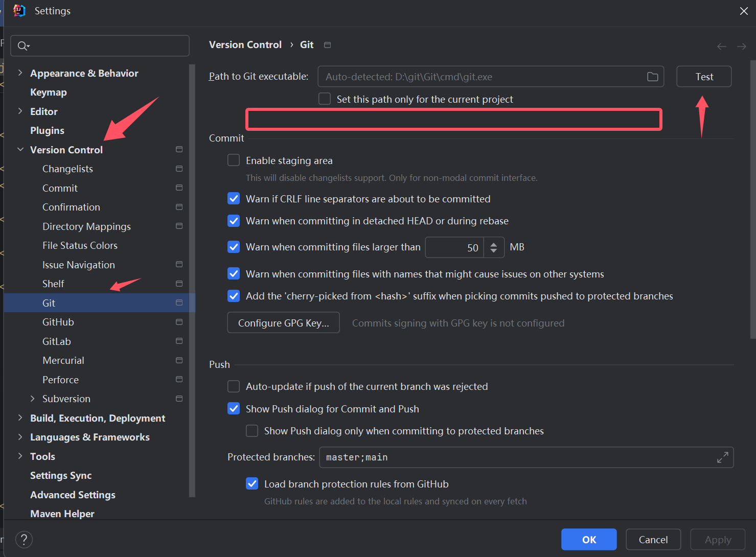The image size is (756, 557).
Task: Click the folder browse icon for Git path
Action: coord(653,77)
